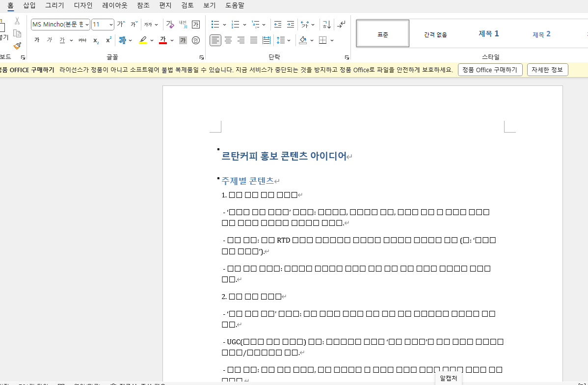Select align right button
This screenshot has width=588, height=385.
tap(241, 40)
